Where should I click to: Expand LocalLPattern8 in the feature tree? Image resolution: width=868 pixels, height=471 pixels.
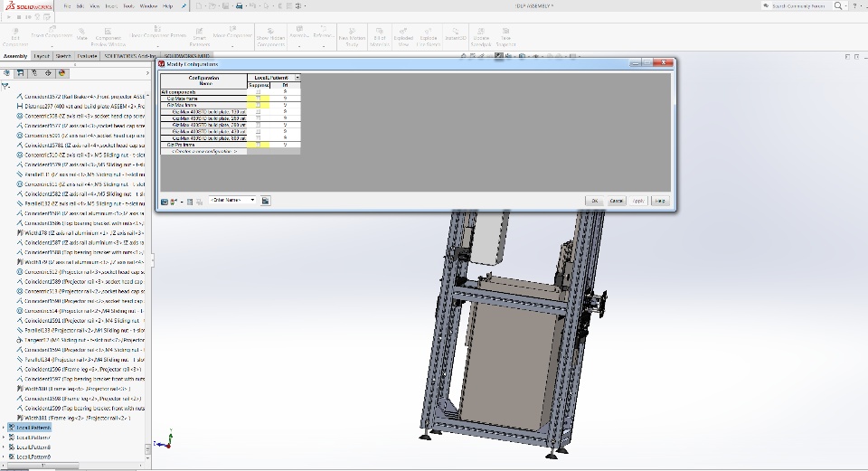(x=4, y=447)
